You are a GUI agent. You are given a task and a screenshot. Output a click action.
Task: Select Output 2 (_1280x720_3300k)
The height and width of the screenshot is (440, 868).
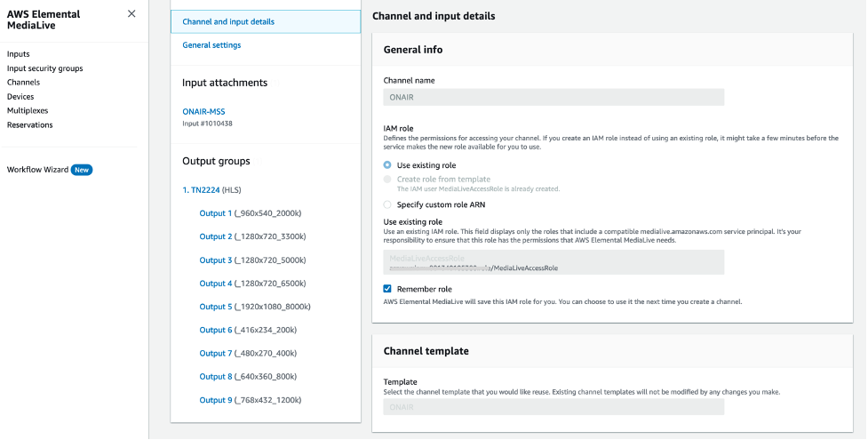(x=252, y=236)
